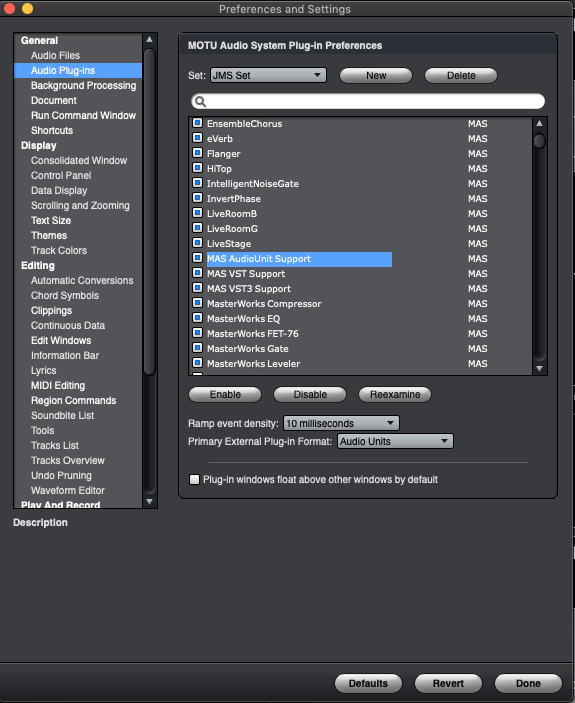Click the plug-in list scrollbar thumb
Viewport: 575px width, 703px height.
click(x=540, y=141)
